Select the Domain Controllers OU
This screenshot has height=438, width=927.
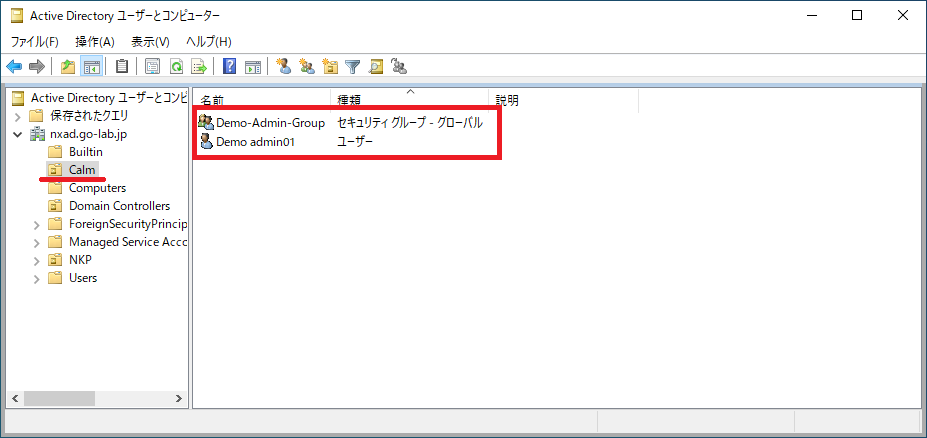(119, 206)
